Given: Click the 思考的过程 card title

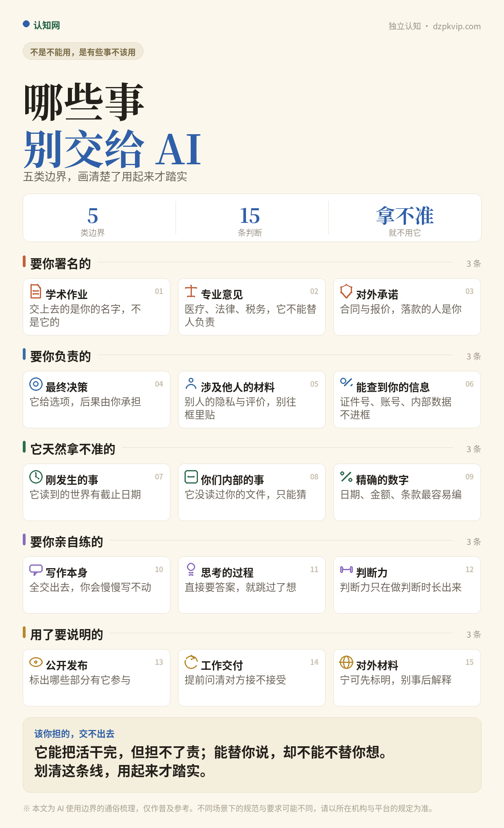Looking at the screenshot, I should pos(227,573).
